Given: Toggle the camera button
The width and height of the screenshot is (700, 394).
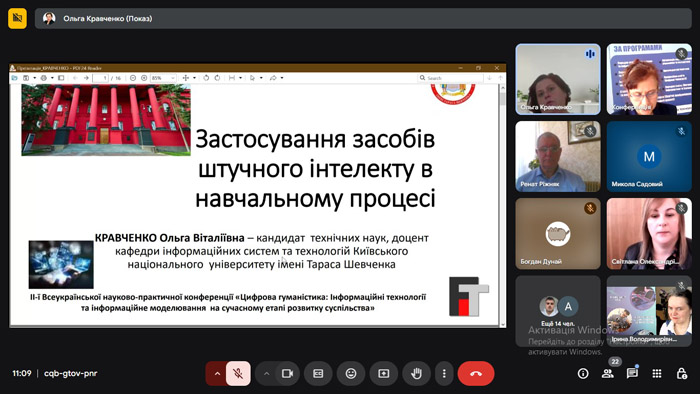Looking at the screenshot, I should coord(287,373).
